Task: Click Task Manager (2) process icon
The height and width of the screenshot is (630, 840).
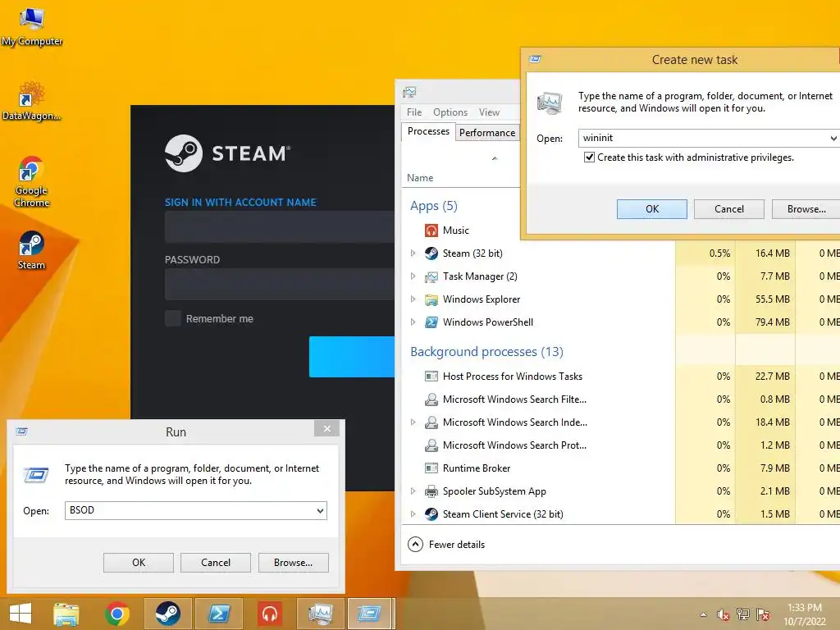Action: 431,276
